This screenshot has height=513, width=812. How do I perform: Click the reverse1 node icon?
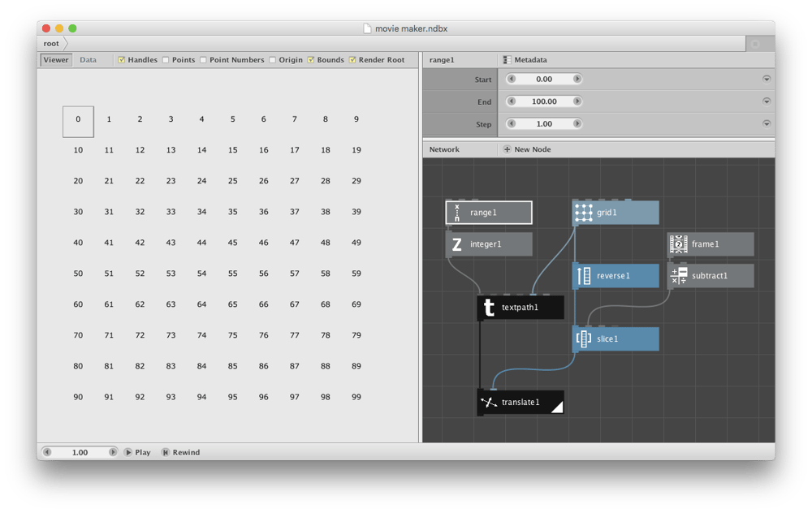pyautogui.click(x=584, y=276)
